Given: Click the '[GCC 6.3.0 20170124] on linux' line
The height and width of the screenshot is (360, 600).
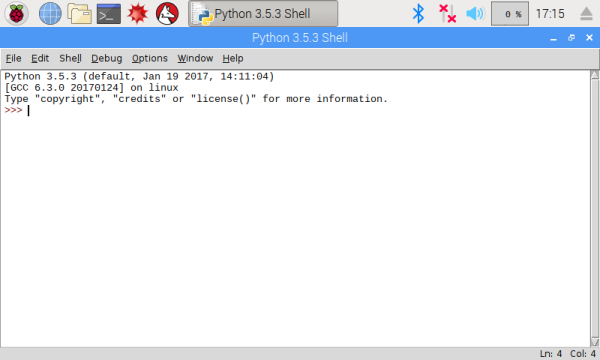Looking at the screenshot, I should coord(91,88).
